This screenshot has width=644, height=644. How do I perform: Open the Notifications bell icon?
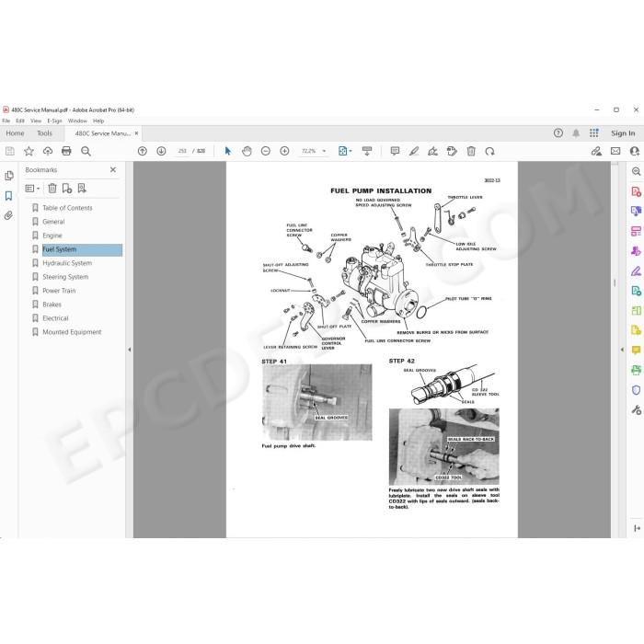coord(576,133)
